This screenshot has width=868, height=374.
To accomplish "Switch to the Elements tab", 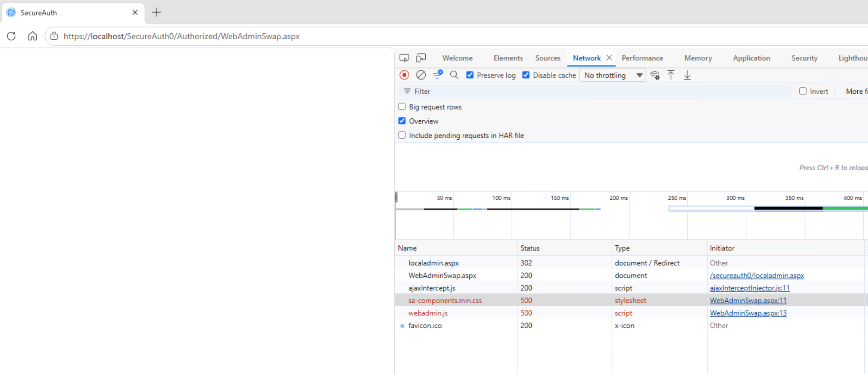I will (508, 58).
